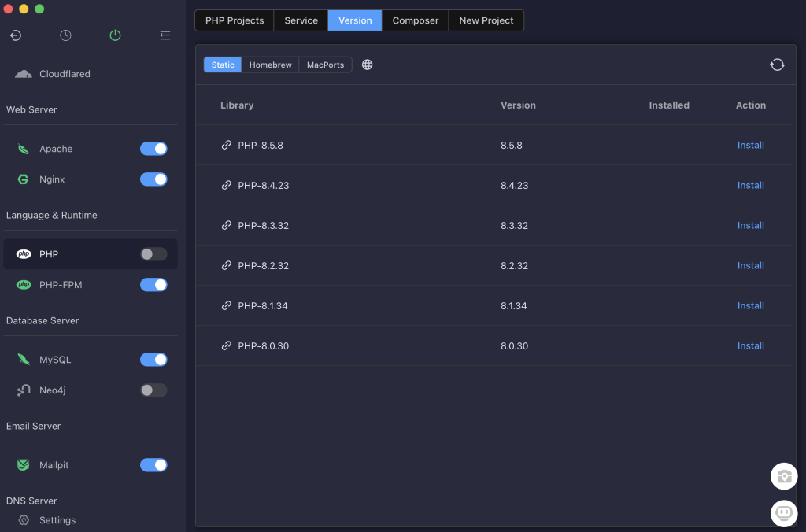Click the MySQL dolphin icon
The width and height of the screenshot is (806, 532).
pos(23,360)
